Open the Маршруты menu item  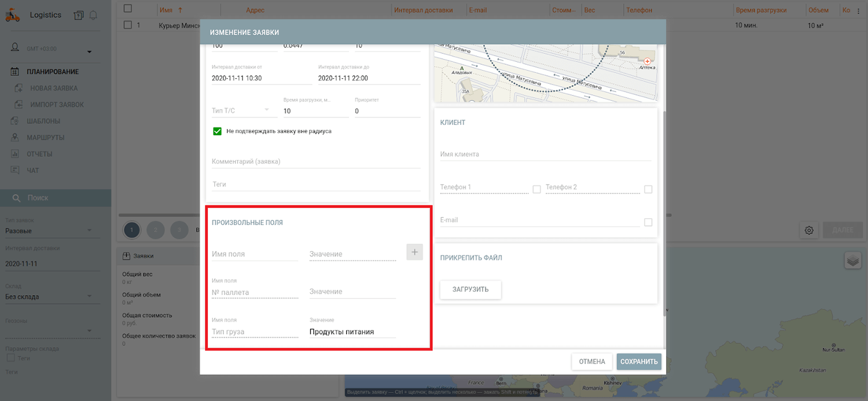pos(45,138)
